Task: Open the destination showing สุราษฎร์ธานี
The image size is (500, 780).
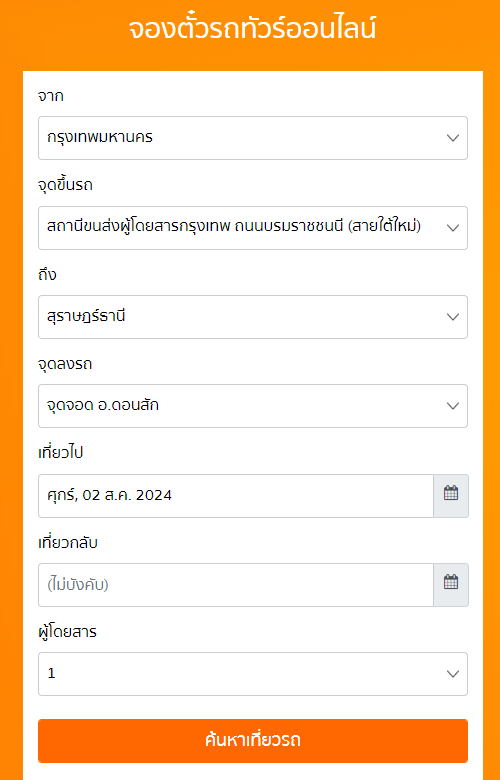Action: [x=253, y=317]
